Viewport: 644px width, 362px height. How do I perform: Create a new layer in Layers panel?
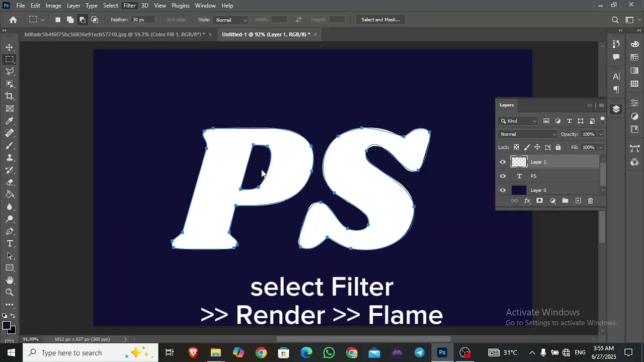pyautogui.click(x=578, y=201)
